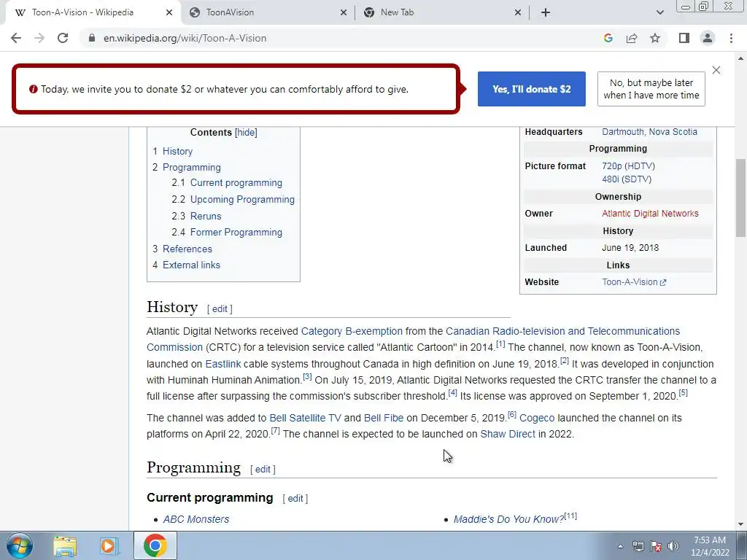Open Windows Media Player taskbar icon

point(109,546)
